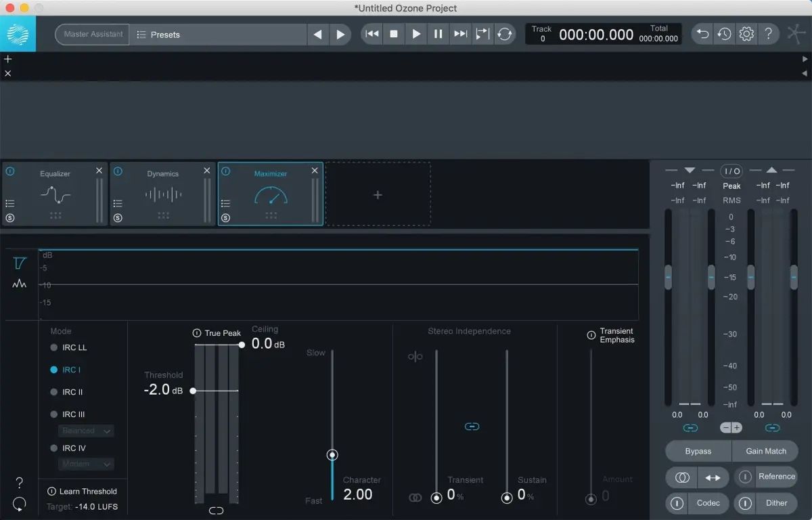Screen dimensions: 812x520
Task: Open Options gear settings
Action: (746, 34)
